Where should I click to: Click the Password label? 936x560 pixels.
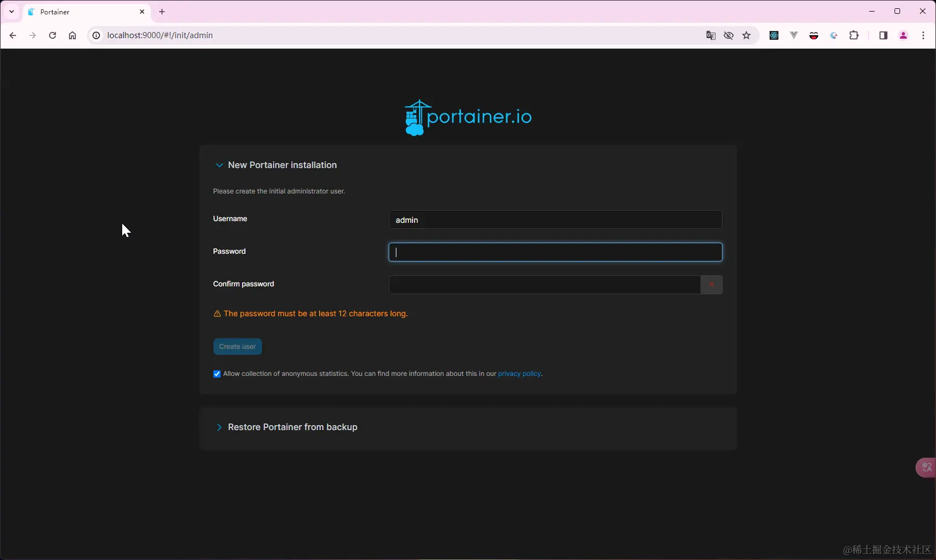[x=229, y=252]
